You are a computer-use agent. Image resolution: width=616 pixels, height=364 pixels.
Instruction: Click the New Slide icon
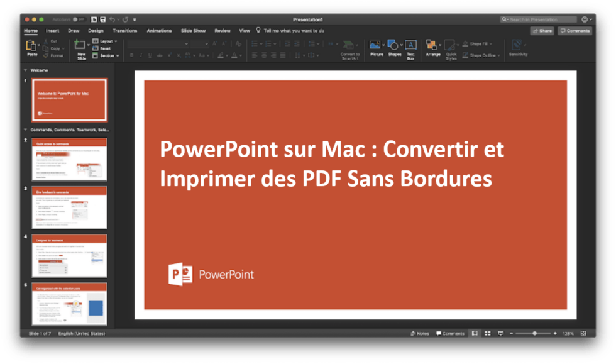pos(80,45)
